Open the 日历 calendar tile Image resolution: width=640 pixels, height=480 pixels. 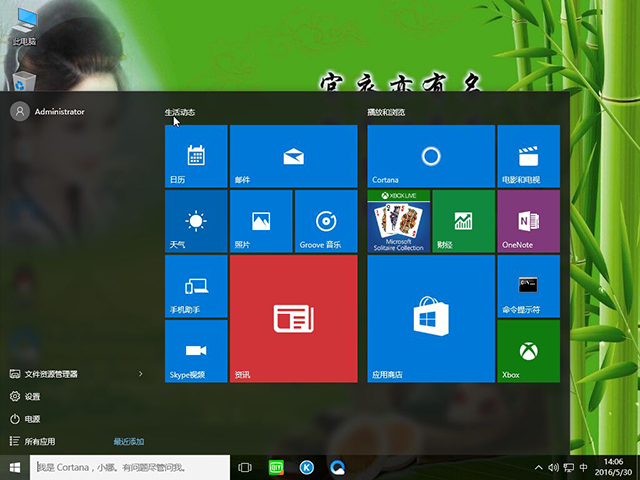(195, 156)
